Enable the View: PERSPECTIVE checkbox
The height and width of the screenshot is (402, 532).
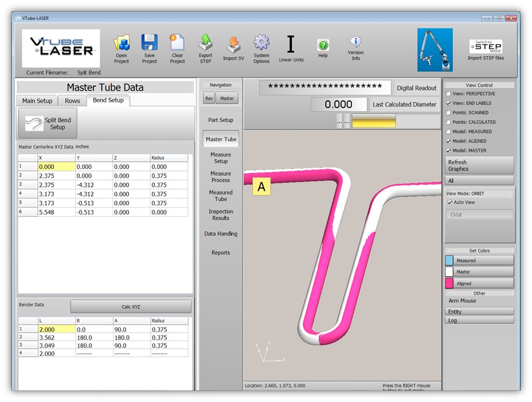point(448,93)
